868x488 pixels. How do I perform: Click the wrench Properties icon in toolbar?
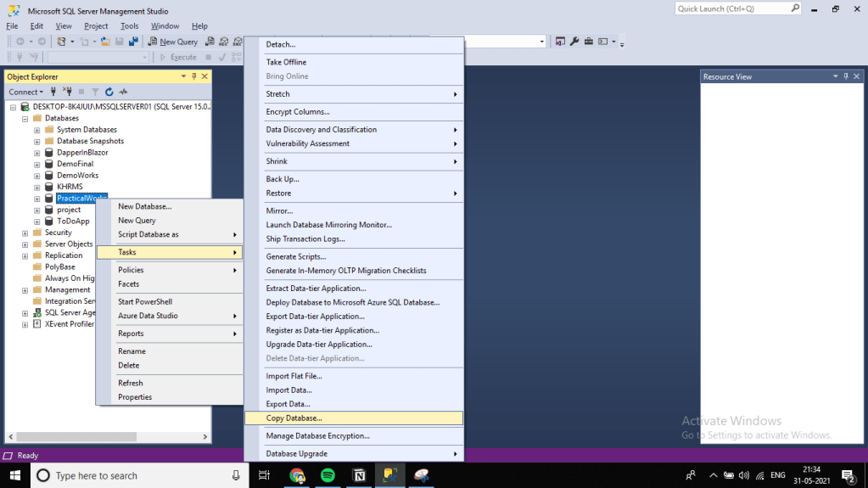point(574,42)
